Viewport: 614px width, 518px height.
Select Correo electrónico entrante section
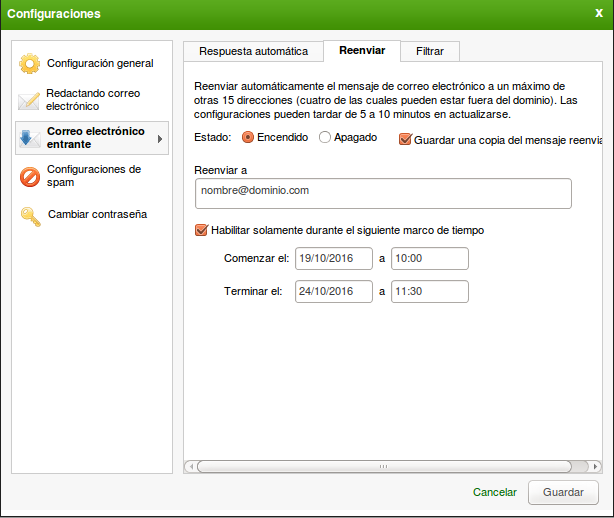pyautogui.click(x=92, y=138)
